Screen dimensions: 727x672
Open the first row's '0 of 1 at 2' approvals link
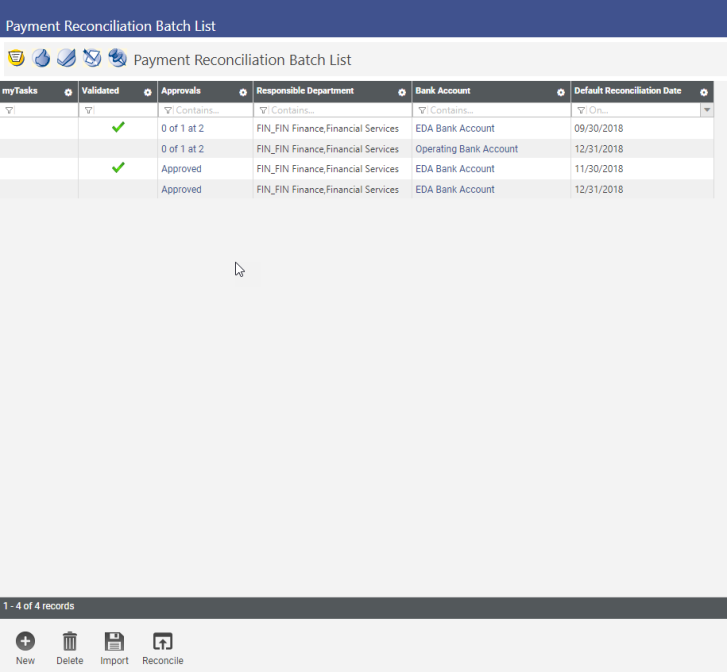click(x=182, y=128)
